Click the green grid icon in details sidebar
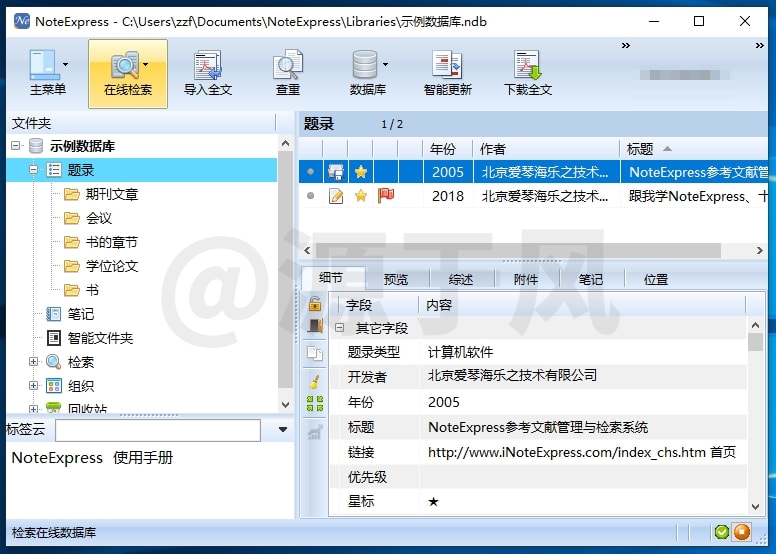 tap(315, 403)
